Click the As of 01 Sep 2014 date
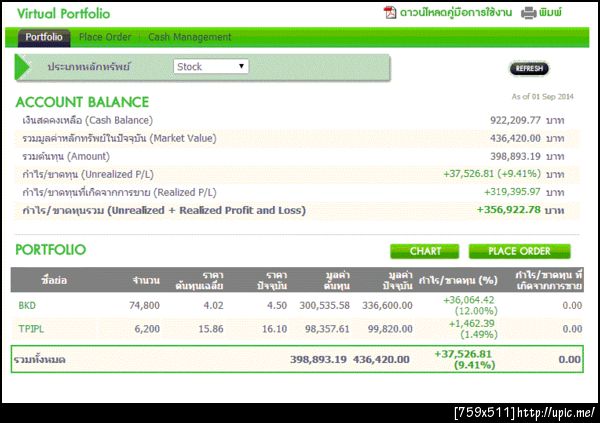The height and width of the screenshot is (423, 600). click(543, 96)
